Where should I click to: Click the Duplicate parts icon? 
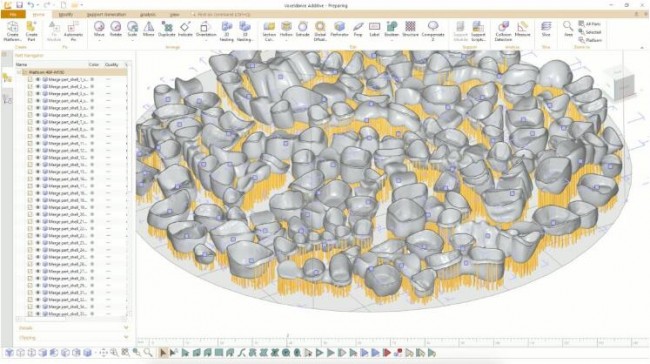coord(167,30)
